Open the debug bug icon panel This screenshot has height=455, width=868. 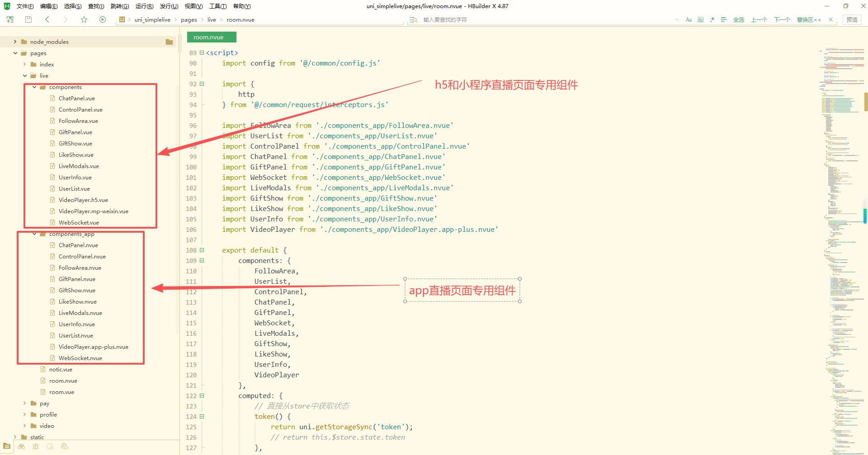click(36, 446)
